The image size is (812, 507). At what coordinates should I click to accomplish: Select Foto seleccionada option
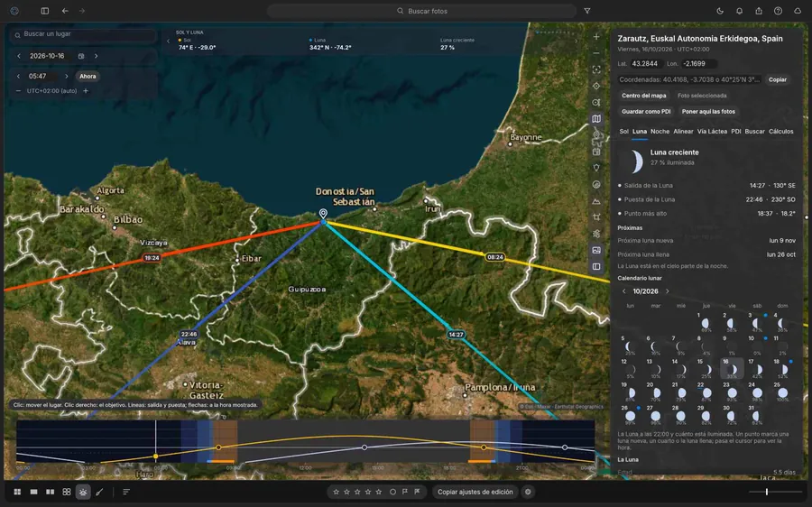702,96
